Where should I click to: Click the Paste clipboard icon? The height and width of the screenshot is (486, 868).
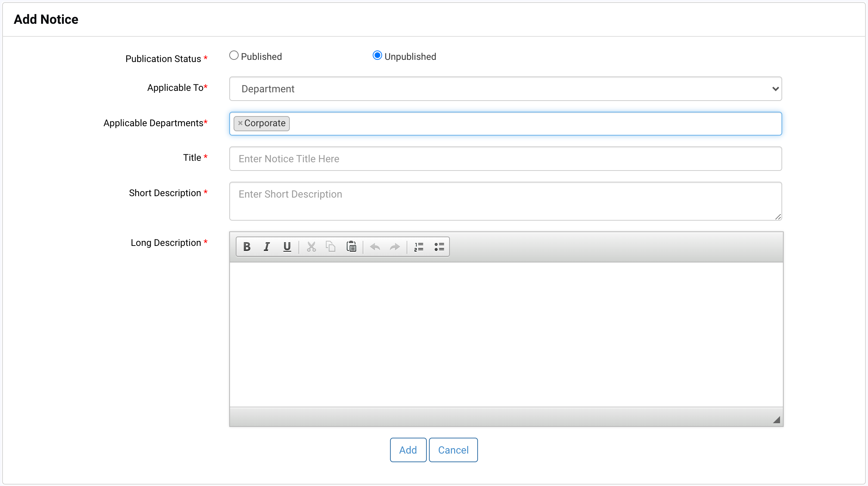coord(351,247)
